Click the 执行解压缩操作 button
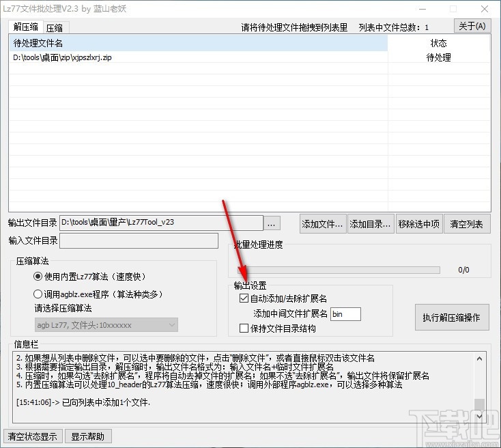Viewport: 501px width, 448px height. coord(452,317)
